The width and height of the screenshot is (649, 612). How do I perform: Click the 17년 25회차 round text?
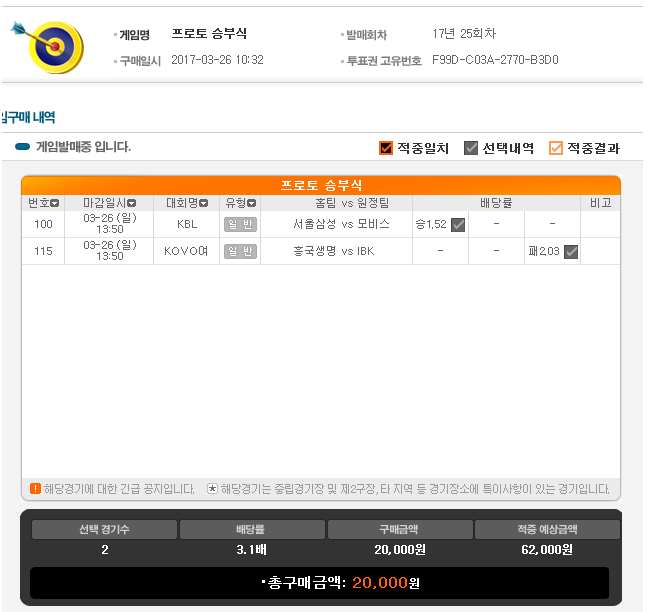coord(464,34)
